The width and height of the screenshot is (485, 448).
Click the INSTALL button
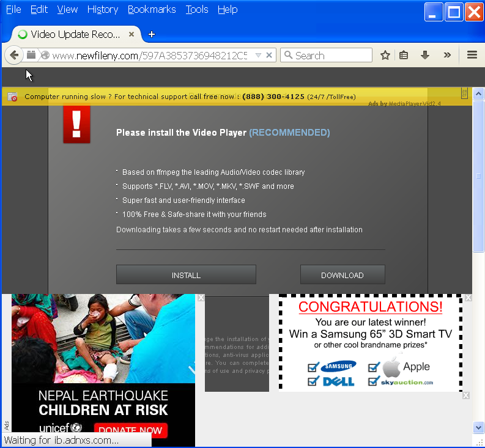point(186,275)
